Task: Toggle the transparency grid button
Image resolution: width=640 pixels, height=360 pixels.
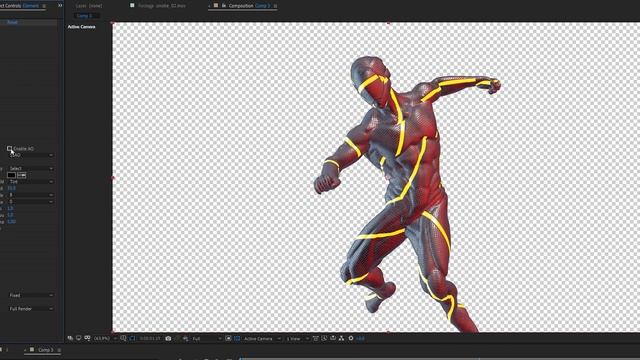Action: [237, 338]
